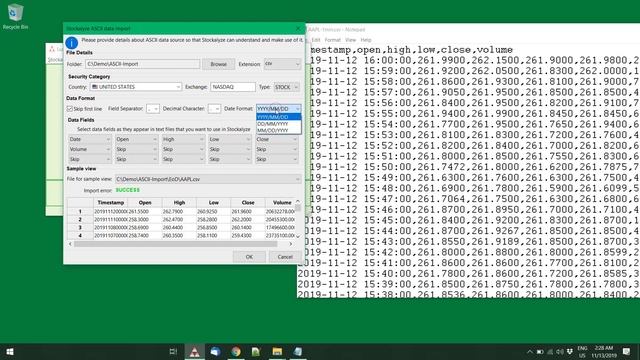Open the Close data field dropdown
This screenshot has width=640, height=360.
(x=276, y=139)
